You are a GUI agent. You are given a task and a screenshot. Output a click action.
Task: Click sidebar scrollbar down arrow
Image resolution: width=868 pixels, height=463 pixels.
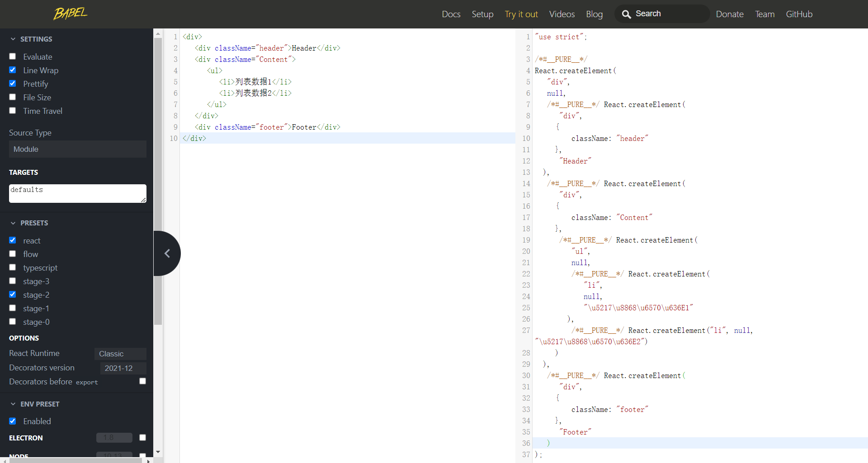coord(158,452)
